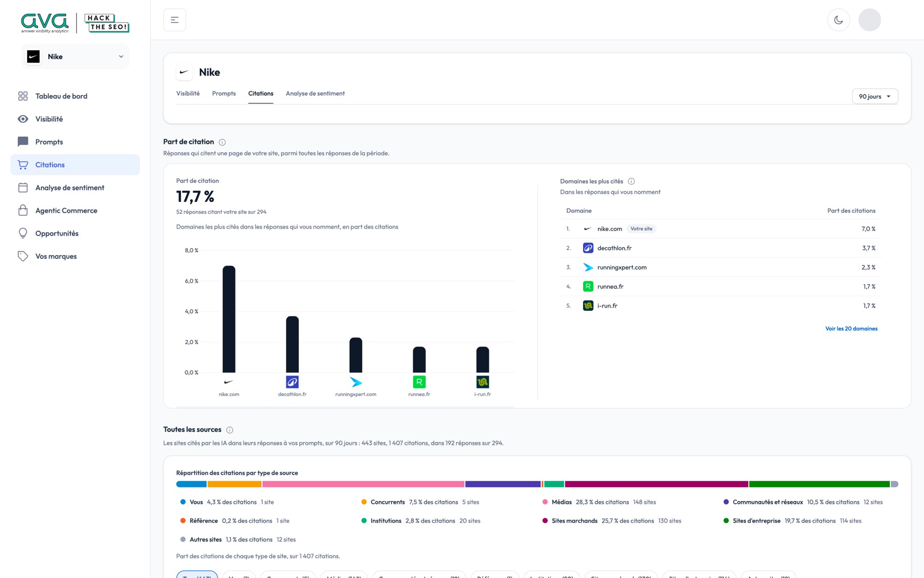Switch to the Analyse de sentiment tab

[x=315, y=94]
